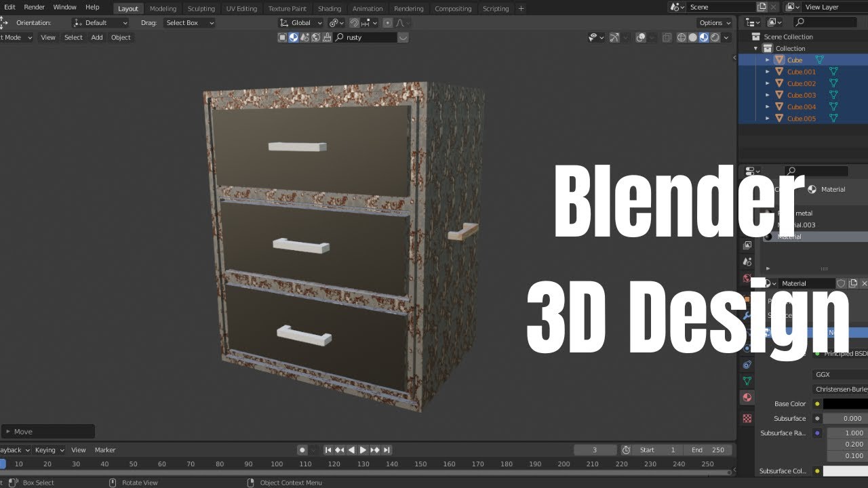The height and width of the screenshot is (488, 868).
Task: Play the animation in reverse
Action: [351, 450]
